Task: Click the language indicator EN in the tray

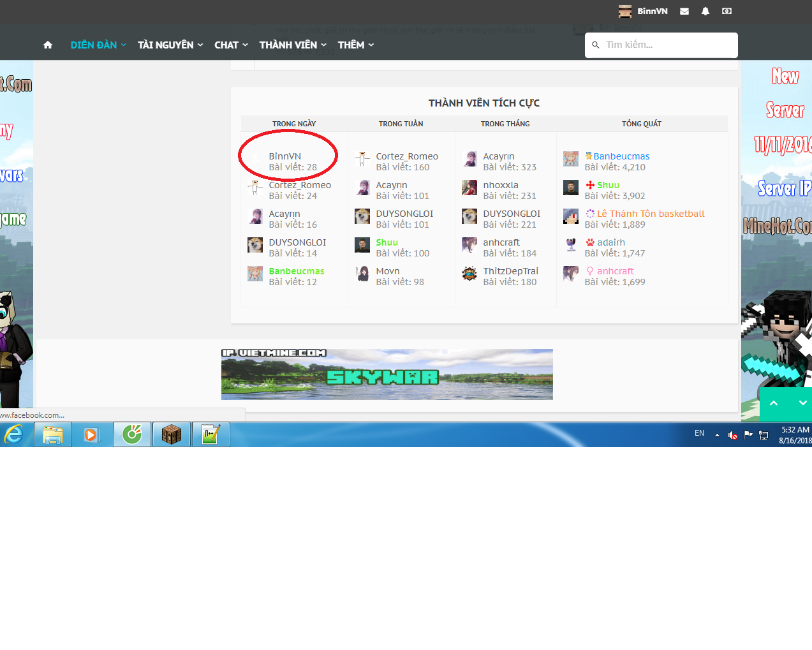Action: tap(700, 433)
